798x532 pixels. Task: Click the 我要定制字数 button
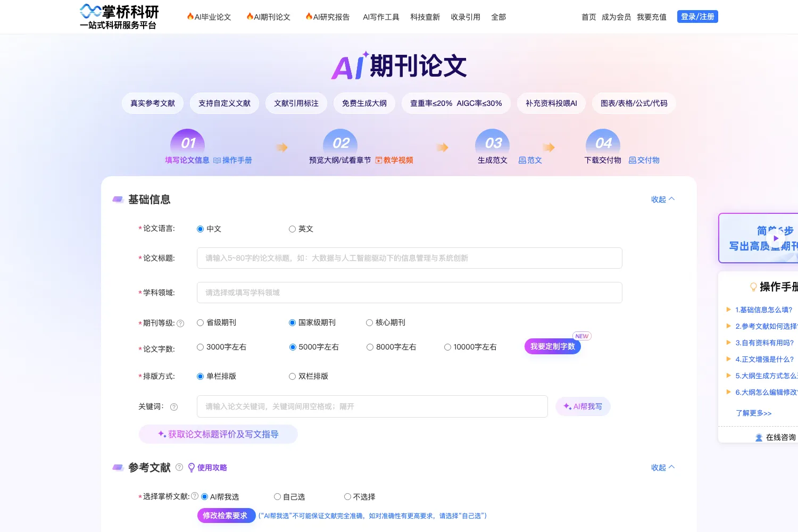tap(553, 346)
